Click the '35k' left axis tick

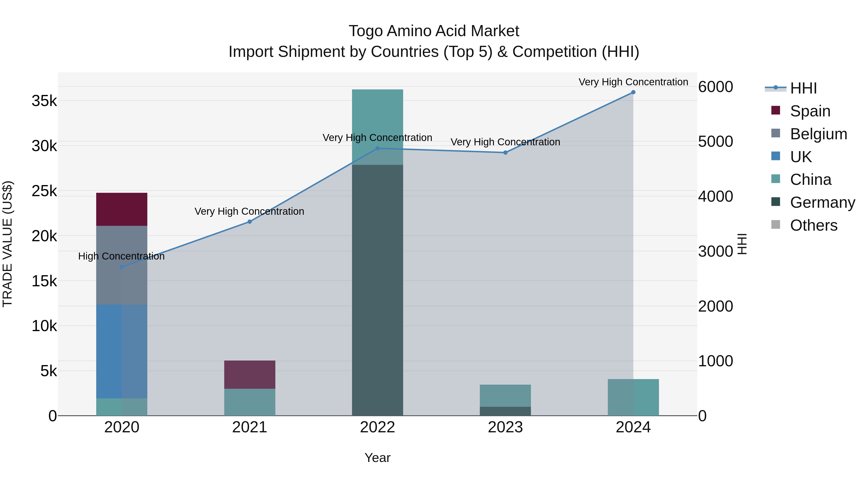(x=44, y=101)
